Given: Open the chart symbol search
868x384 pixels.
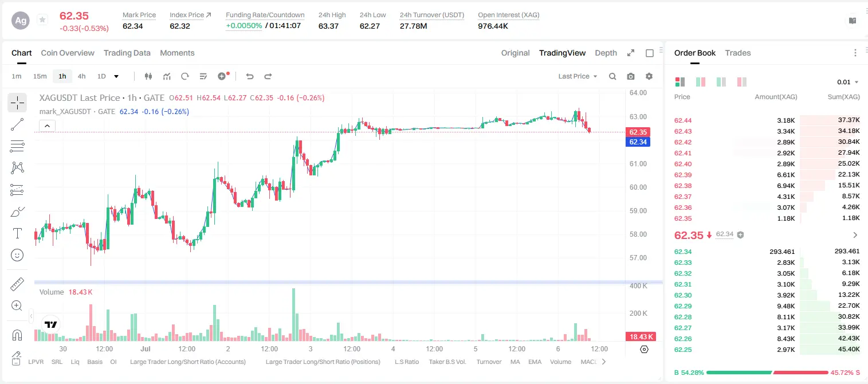Looking at the screenshot, I should point(612,76).
